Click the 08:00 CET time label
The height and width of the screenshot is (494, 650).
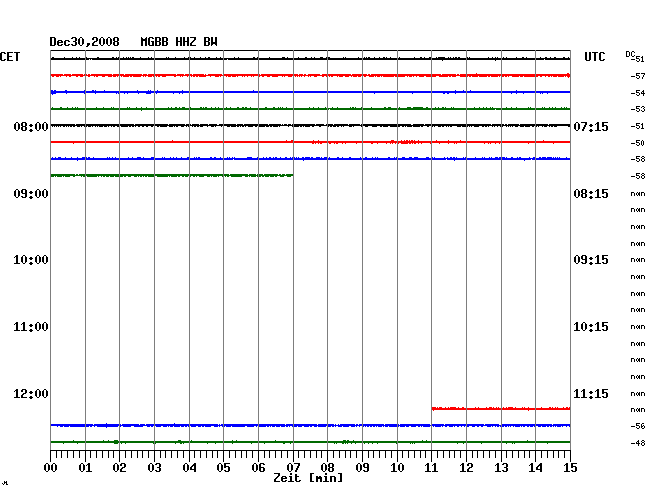point(31,126)
